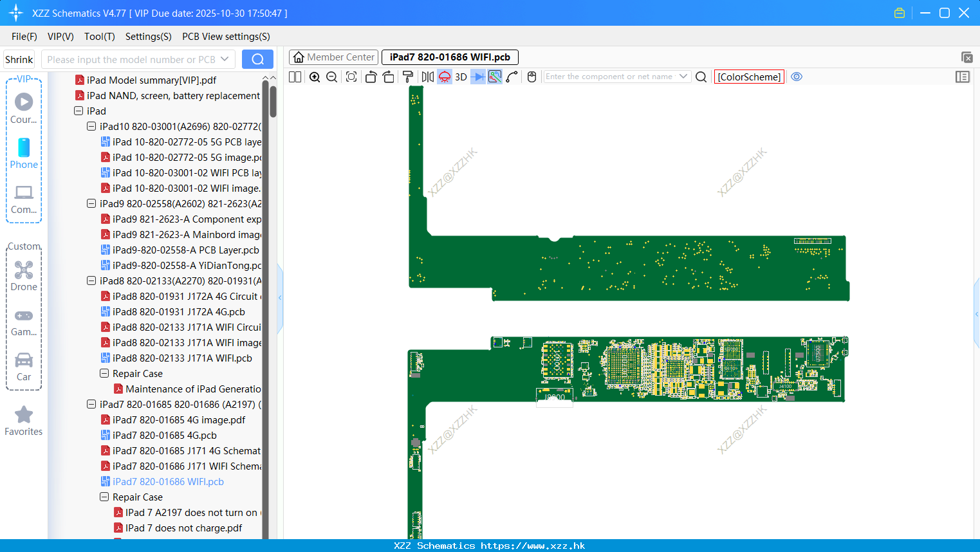Mirror flip the board icon
The width and height of the screenshot is (980, 552).
pos(428,77)
